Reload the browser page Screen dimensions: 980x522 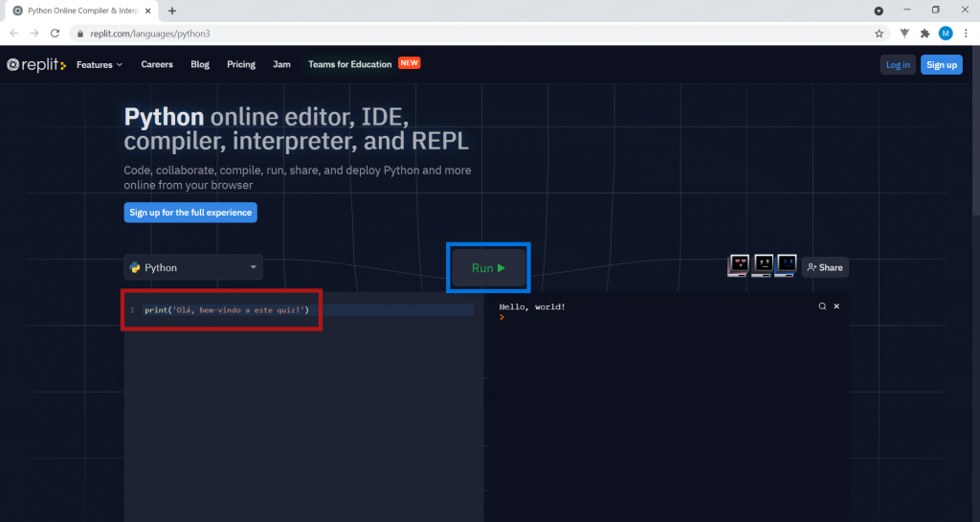(x=55, y=34)
